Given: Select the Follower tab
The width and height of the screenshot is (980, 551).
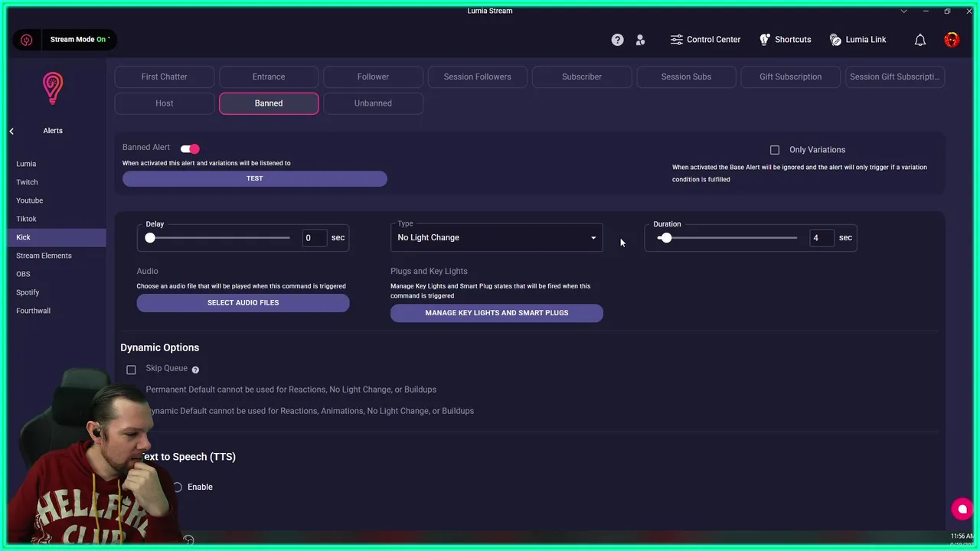Looking at the screenshot, I should tap(373, 77).
